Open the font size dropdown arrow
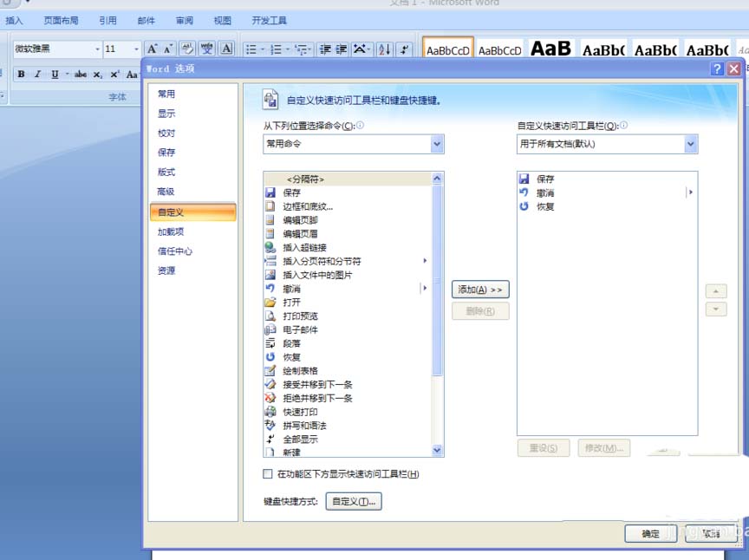 click(136, 49)
